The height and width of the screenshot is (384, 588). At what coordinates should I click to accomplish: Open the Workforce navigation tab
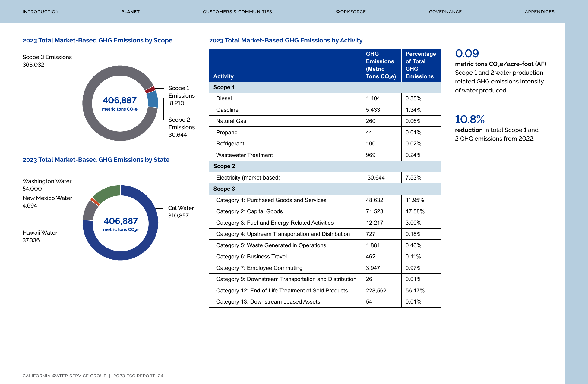tap(351, 12)
